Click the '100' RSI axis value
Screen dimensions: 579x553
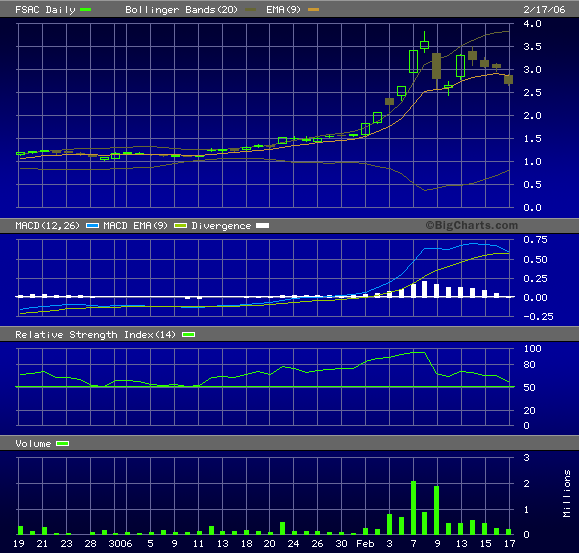[532, 348]
